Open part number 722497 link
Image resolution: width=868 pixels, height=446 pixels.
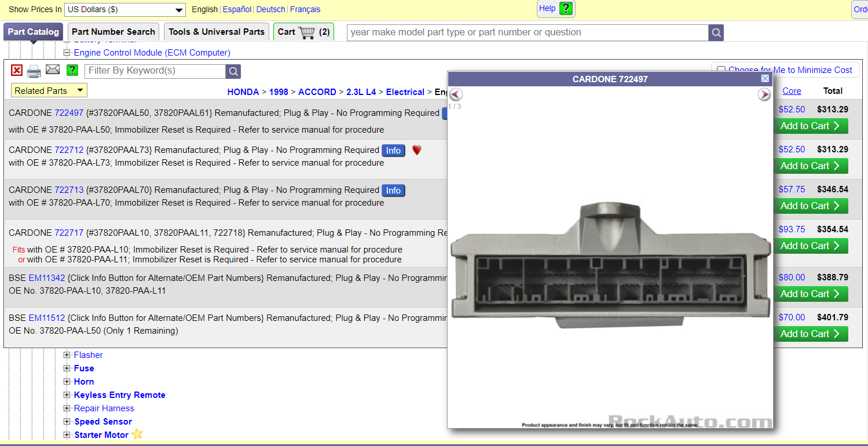tap(69, 113)
